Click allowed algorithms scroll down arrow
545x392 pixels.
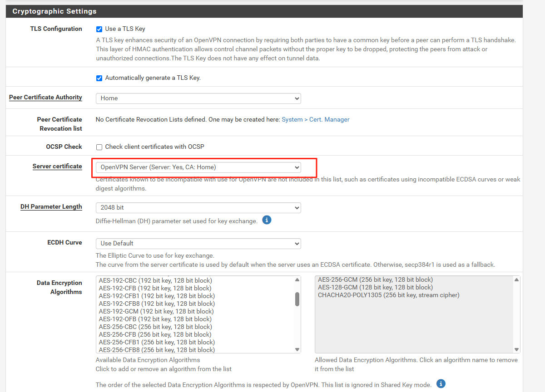(x=516, y=349)
